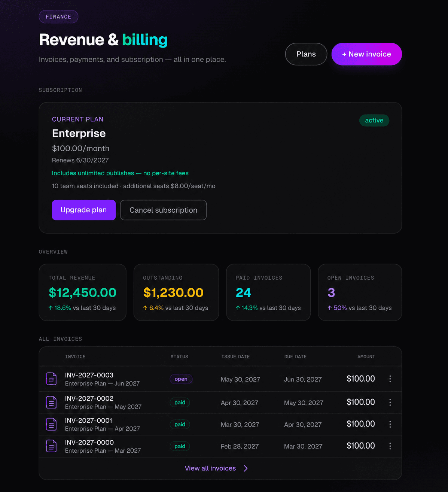Click chevron arrow beside View all invoices
This screenshot has width=448, height=492.
click(246, 468)
